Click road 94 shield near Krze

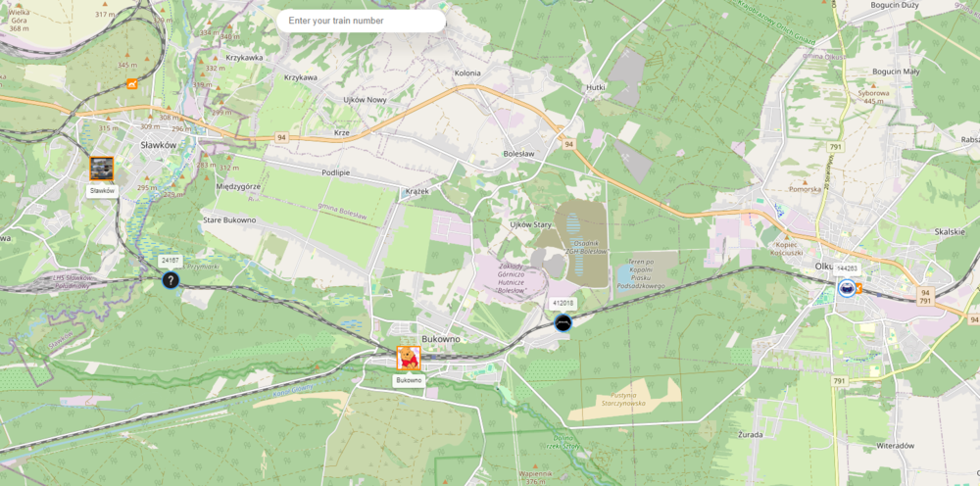[282, 137]
